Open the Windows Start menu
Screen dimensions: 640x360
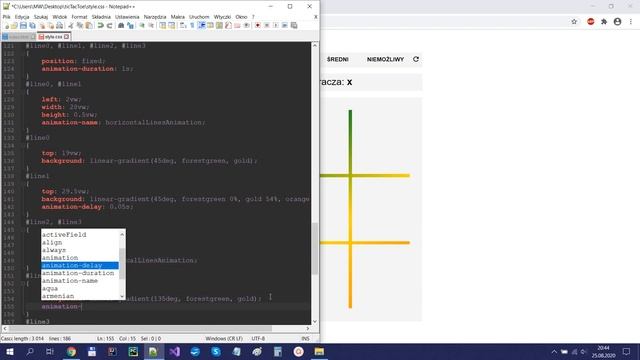(x=10, y=351)
